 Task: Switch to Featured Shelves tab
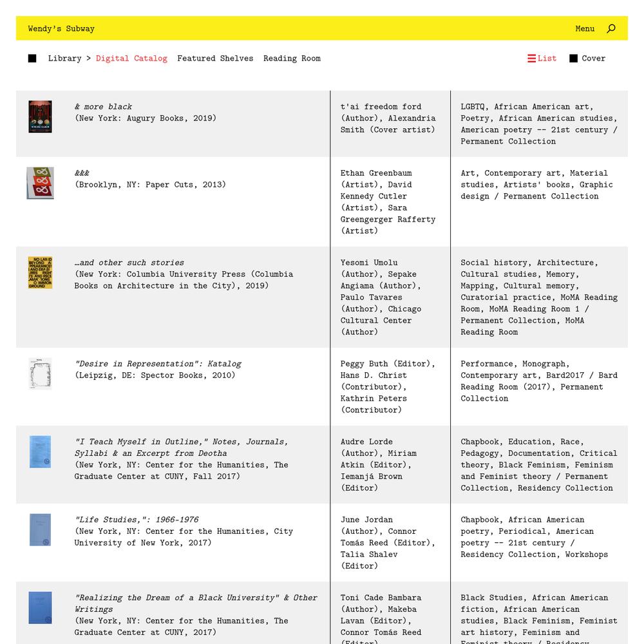(x=215, y=59)
